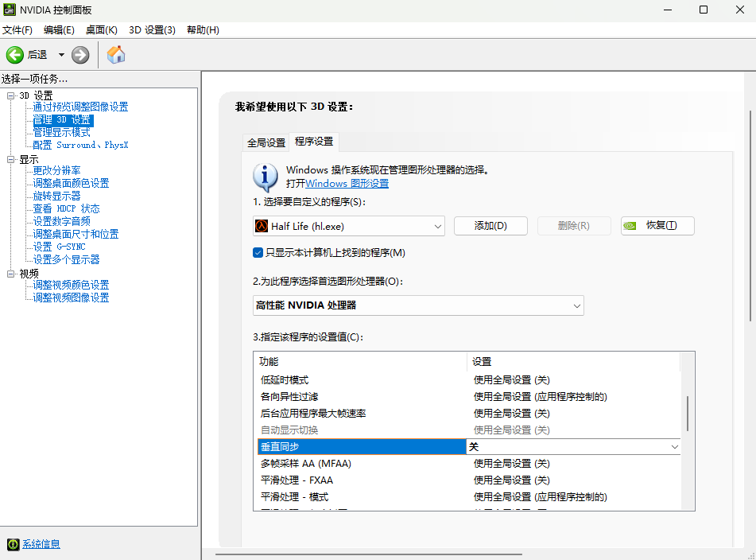Image resolution: width=756 pixels, height=560 pixels.
Task: Click the bottom horizontal scrollbar
Action: 369,554
